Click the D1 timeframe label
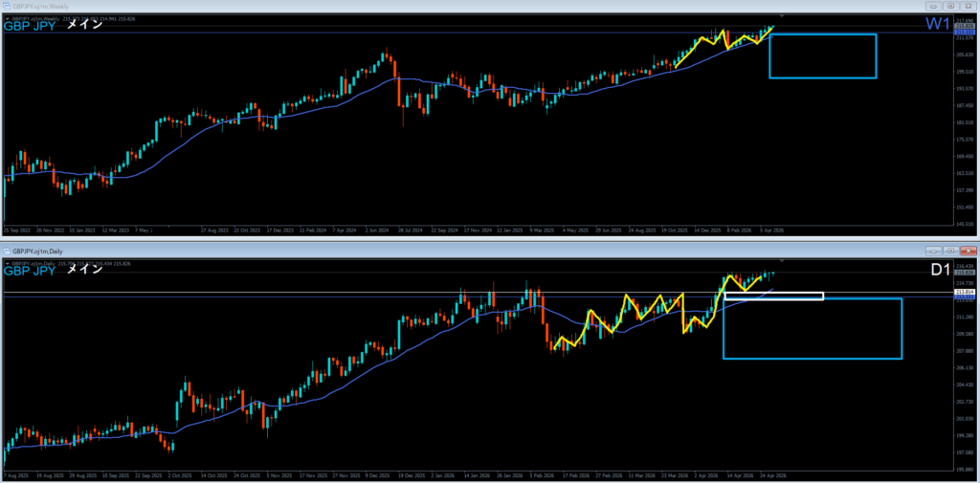This screenshot has height=483, width=980. 941,270
